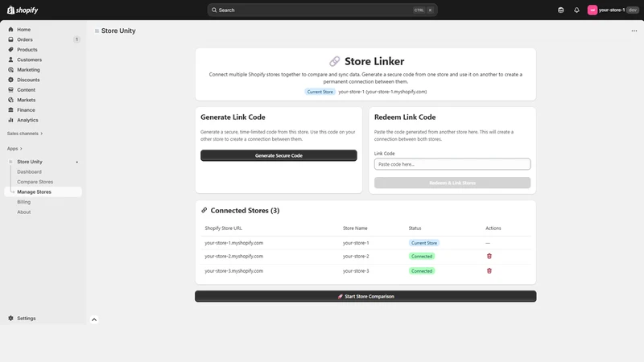644x362 pixels.
Task: Select the Customers person icon
Action: 10,60
